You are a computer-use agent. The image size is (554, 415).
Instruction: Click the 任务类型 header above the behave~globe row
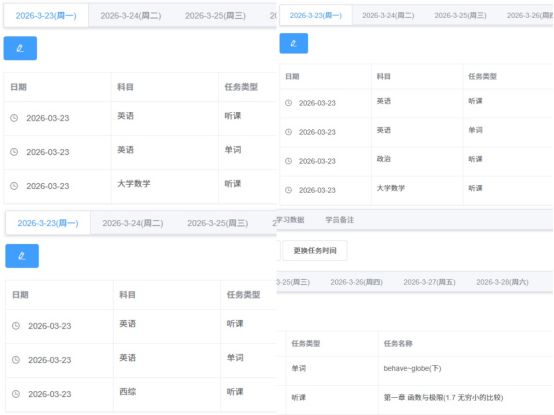[x=306, y=343]
